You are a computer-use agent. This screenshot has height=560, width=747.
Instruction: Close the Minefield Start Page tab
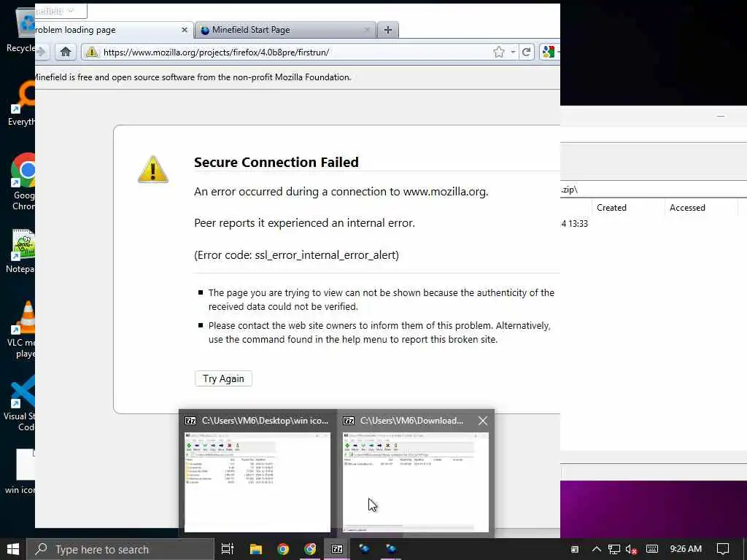[x=366, y=30]
